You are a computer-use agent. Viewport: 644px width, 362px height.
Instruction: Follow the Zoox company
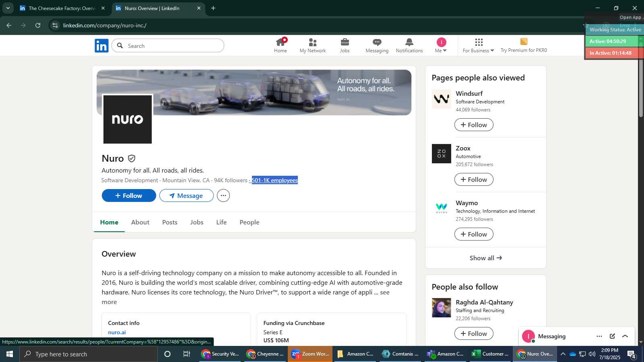pos(474,179)
